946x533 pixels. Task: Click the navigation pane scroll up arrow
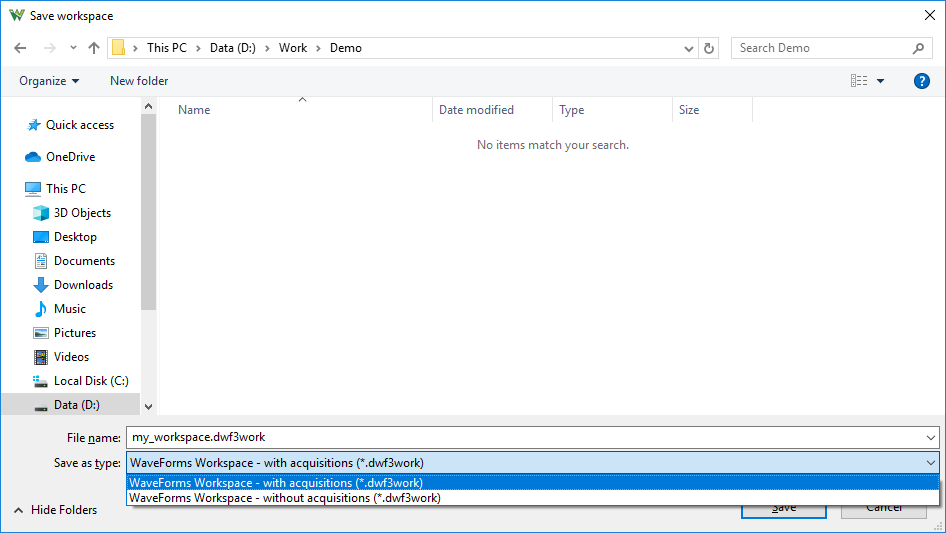[148, 106]
